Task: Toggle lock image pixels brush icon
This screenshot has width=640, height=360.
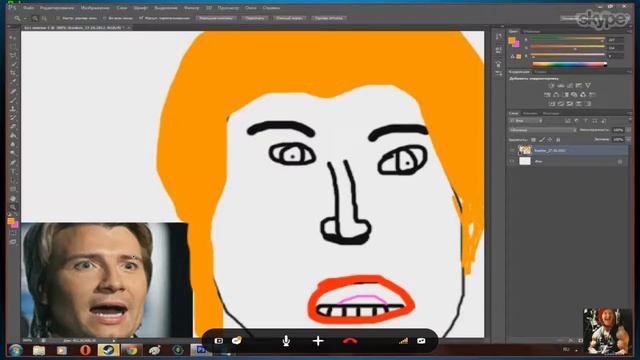Action: coord(542,140)
